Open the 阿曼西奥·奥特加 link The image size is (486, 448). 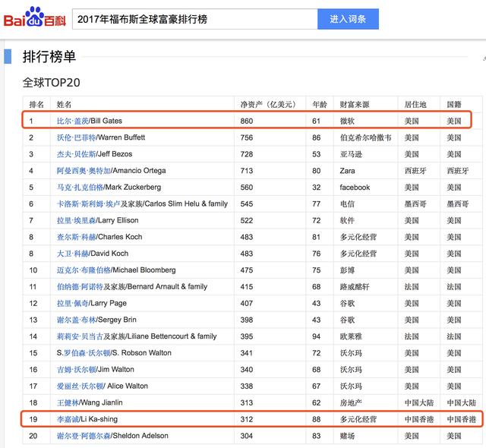[84, 170]
